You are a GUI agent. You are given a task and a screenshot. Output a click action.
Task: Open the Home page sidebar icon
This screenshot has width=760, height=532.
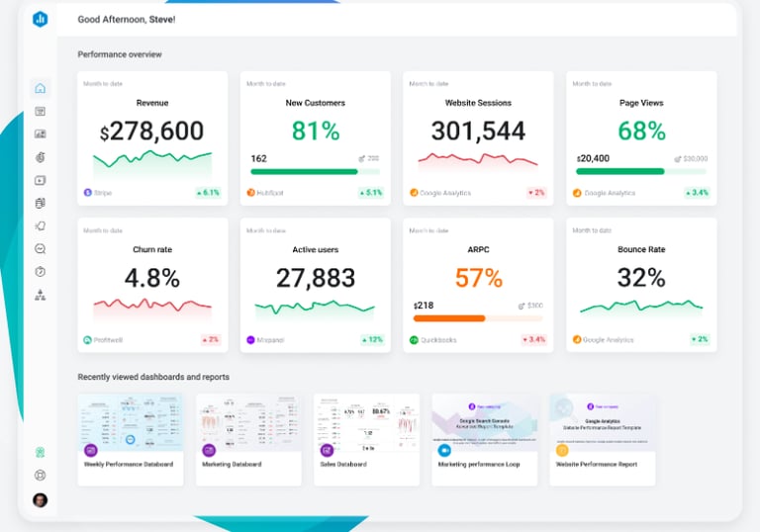click(41, 88)
